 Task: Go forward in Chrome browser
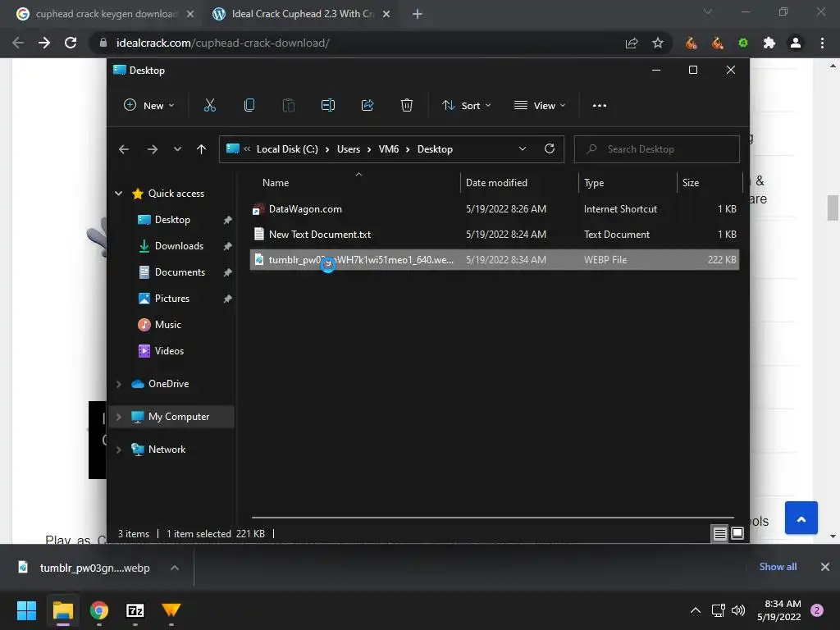[44, 43]
